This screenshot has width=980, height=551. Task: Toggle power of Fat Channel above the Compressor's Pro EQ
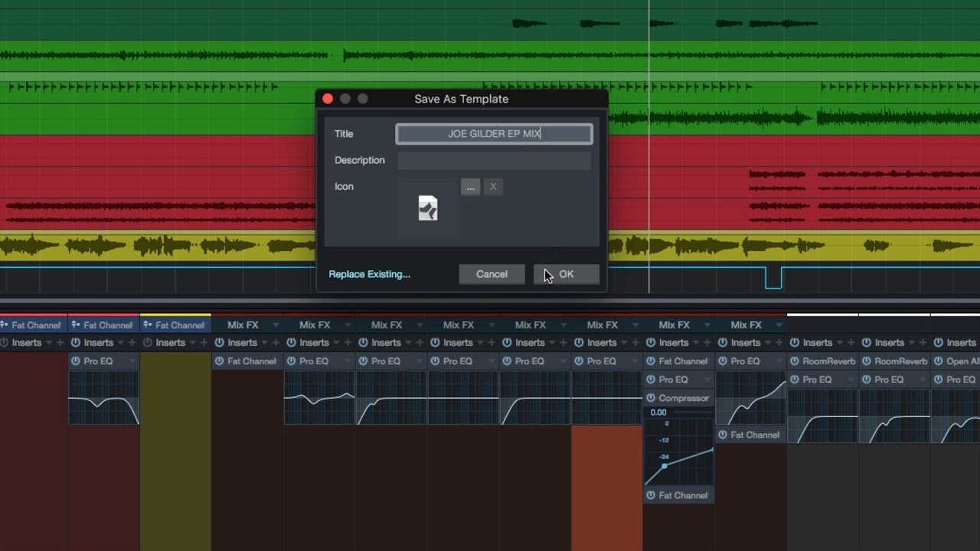651,361
